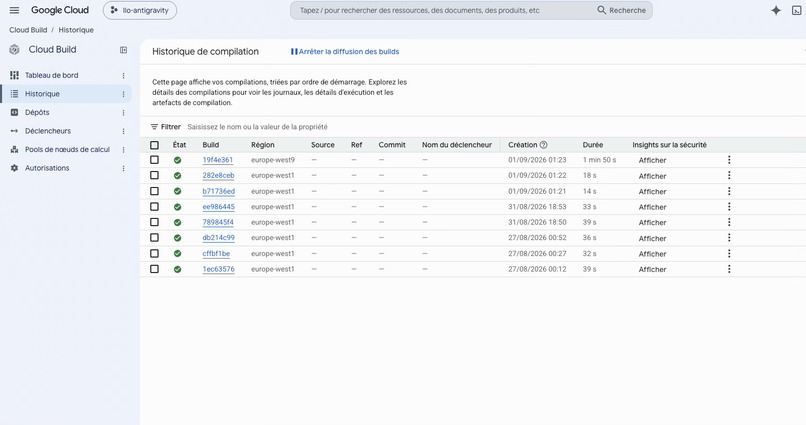Open build link 19f4e361

coord(217,160)
